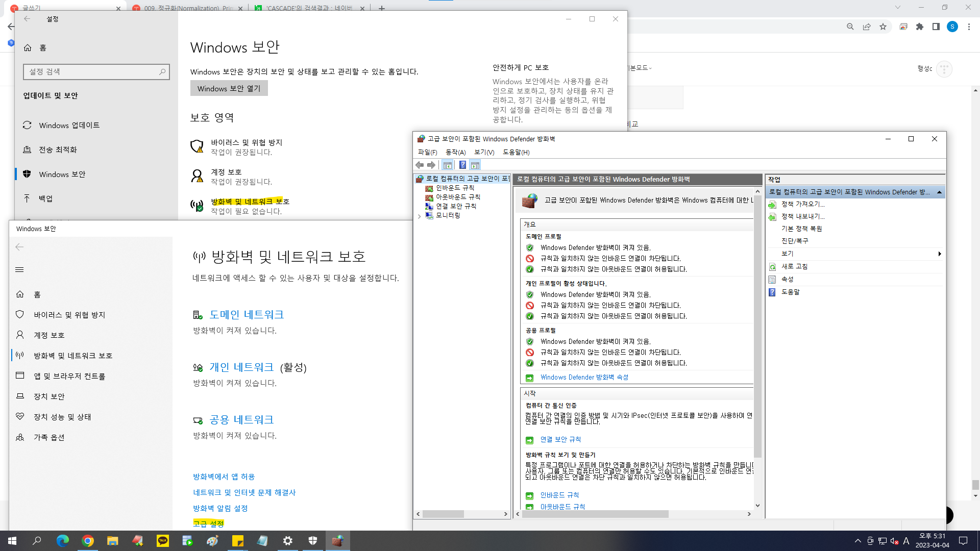
Task: Collapse the actions pane section header arrow
Action: (939, 192)
